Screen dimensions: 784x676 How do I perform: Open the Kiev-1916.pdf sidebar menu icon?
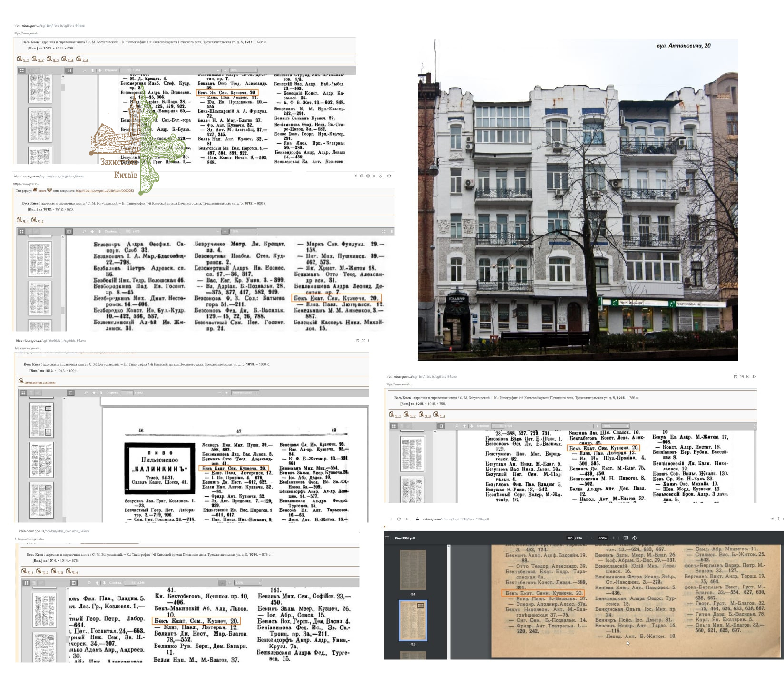(387, 538)
